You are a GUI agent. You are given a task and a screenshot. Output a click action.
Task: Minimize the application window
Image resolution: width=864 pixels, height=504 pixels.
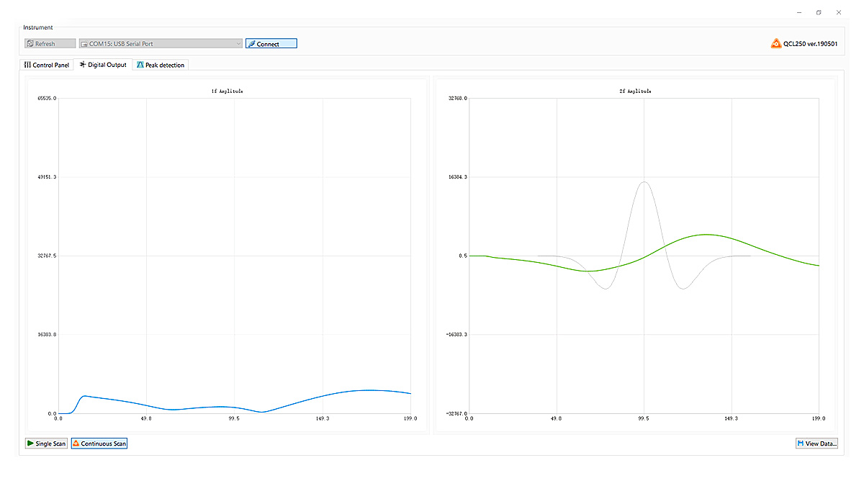pyautogui.click(x=799, y=12)
